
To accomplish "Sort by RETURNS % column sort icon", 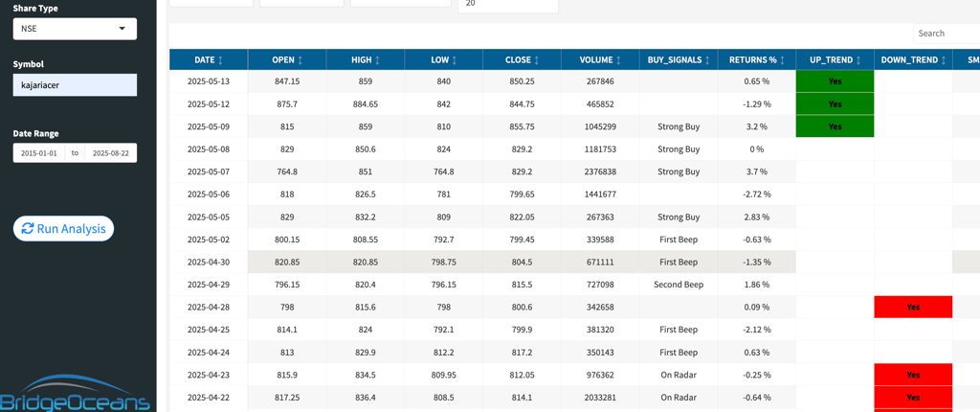I will coord(782,60).
